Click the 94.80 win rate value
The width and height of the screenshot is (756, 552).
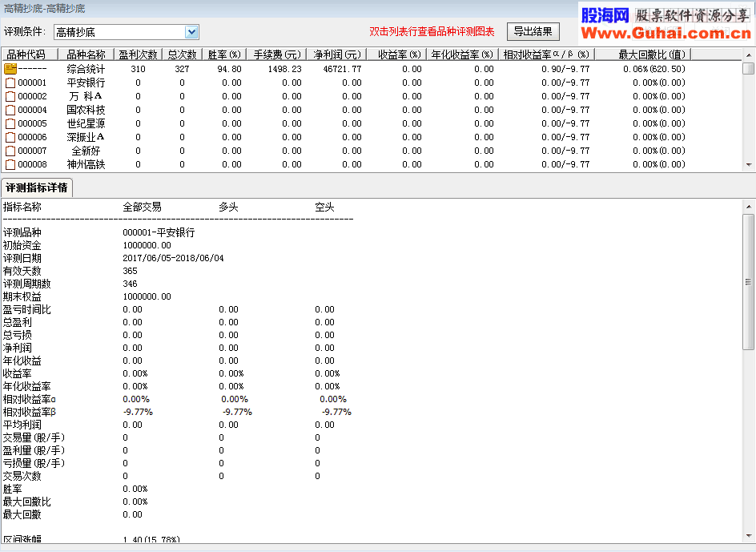point(230,69)
